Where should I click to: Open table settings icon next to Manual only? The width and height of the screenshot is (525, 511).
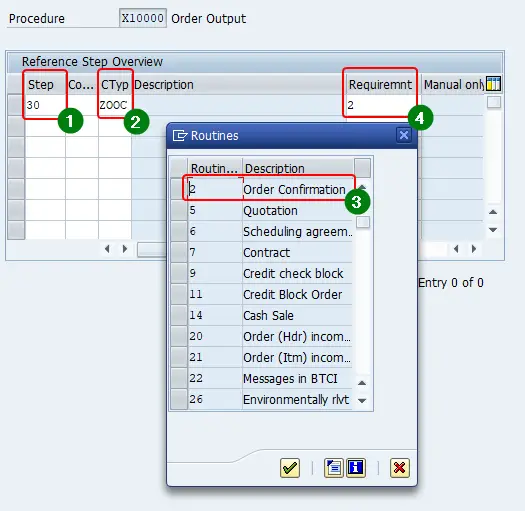[494, 84]
